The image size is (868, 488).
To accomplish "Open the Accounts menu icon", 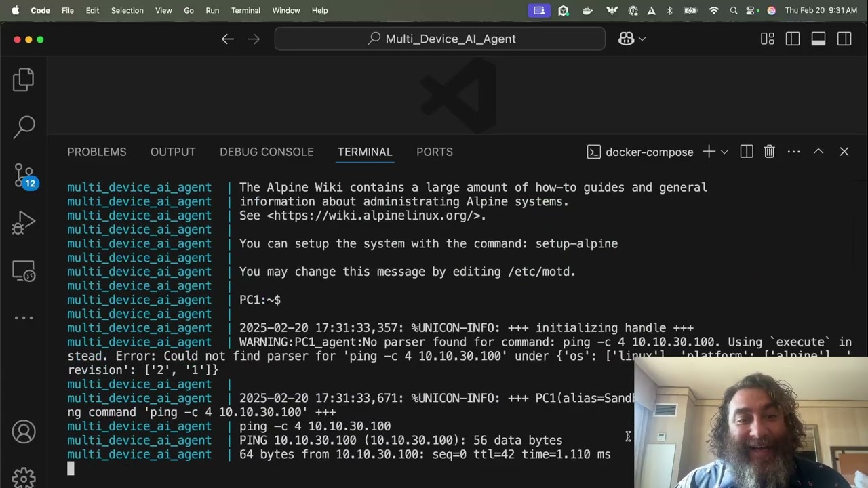I will tap(24, 432).
